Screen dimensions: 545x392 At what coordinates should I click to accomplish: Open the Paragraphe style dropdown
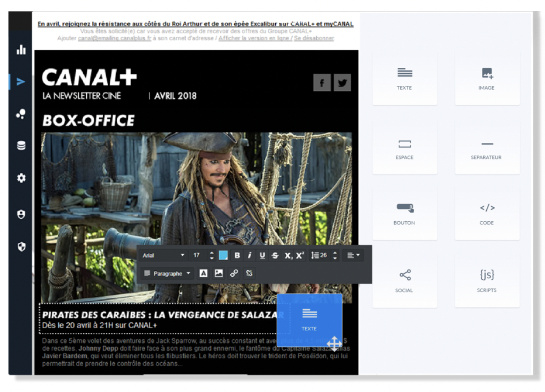(167, 273)
